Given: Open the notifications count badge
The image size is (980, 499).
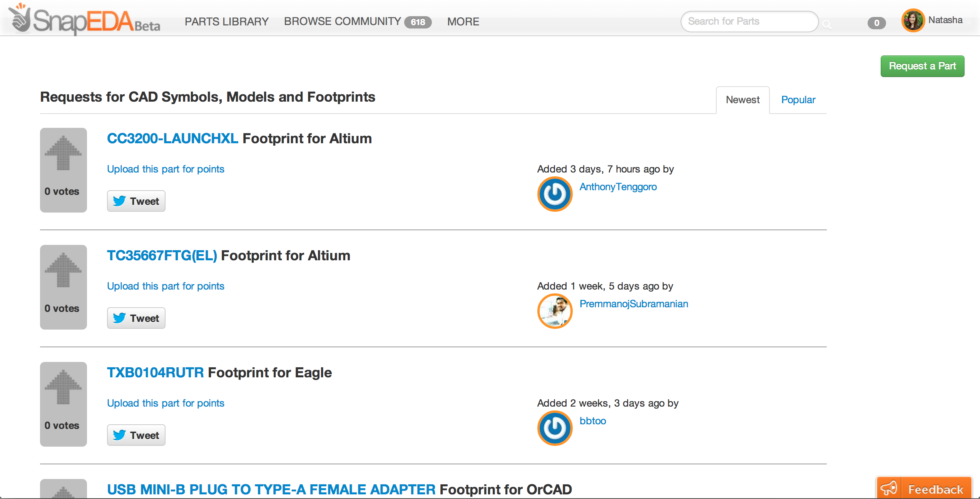Looking at the screenshot, I should tap(876, 23).
